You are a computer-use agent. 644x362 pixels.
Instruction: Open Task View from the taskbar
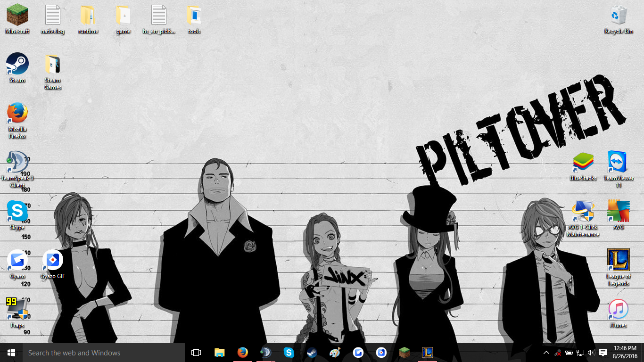pos(196,353)
